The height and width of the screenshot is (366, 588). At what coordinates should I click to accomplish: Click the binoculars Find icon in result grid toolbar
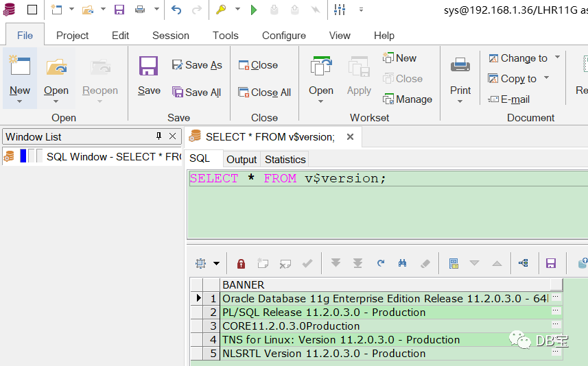point(402,263)
